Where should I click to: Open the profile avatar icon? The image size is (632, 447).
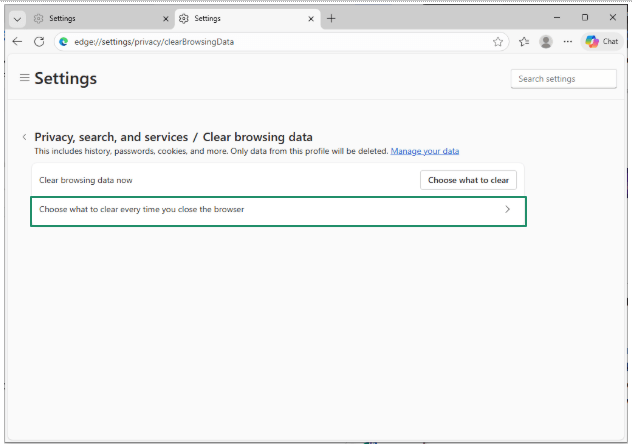(546, 41)
